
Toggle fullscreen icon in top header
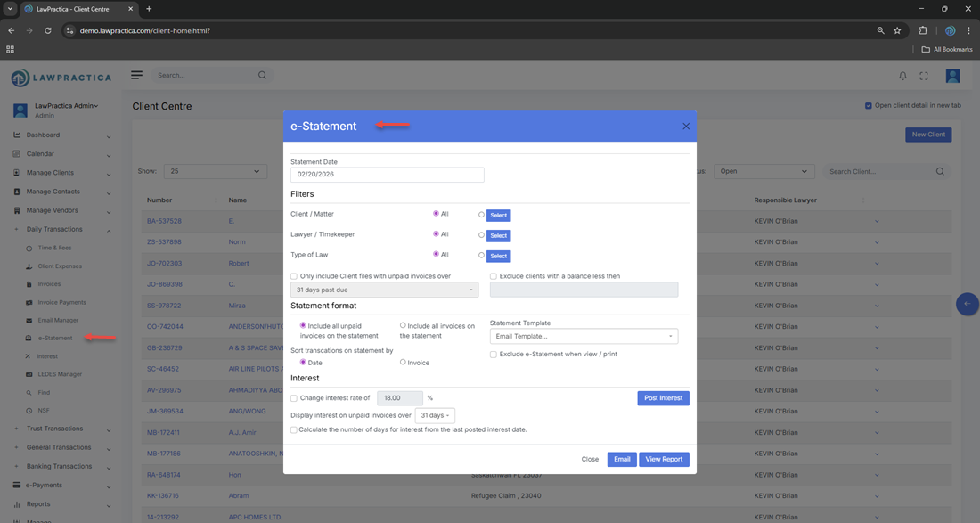pyautogui.click(x=924, y=76)
